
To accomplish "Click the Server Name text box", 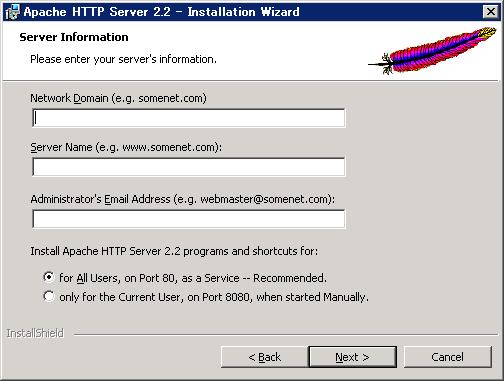I will (189, 167).
